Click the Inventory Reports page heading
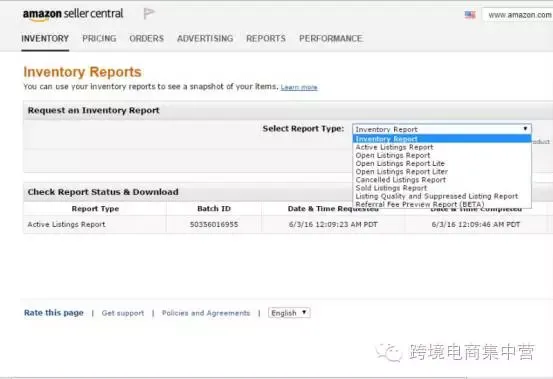The image size is (553, 379). click(83, 72)
